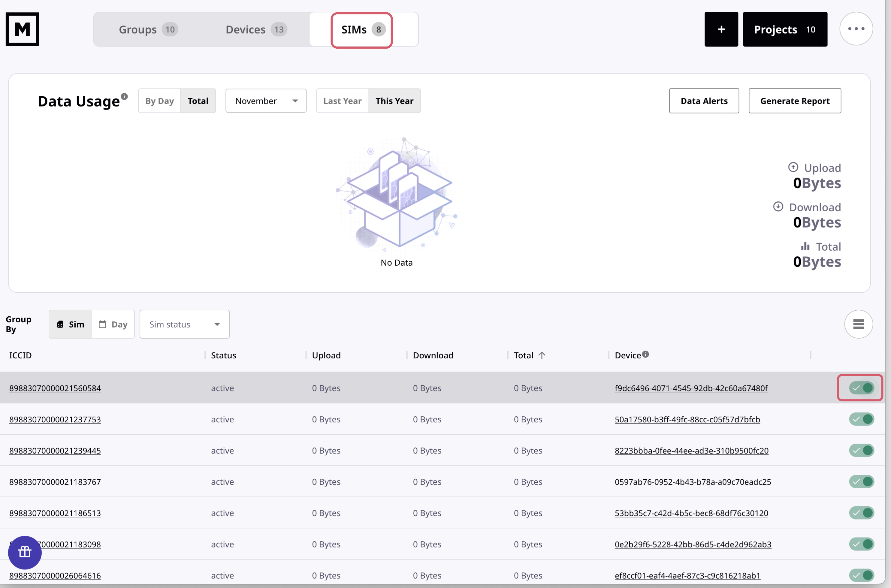The image size is (891, 588).
Task: Open device 50a17580-b3ff-49fc-88cc-c05f57d7bfcb
Action: click(x=687, y=419)
